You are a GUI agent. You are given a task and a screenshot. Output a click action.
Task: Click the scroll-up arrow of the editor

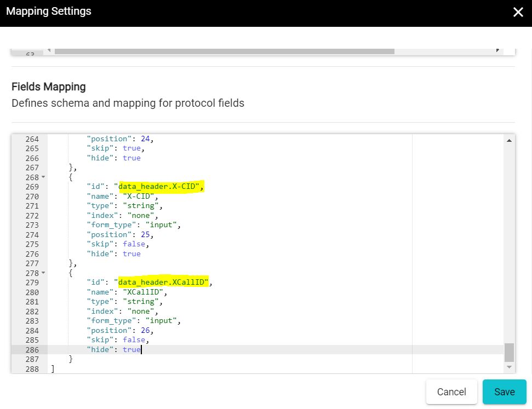(510, 140)
